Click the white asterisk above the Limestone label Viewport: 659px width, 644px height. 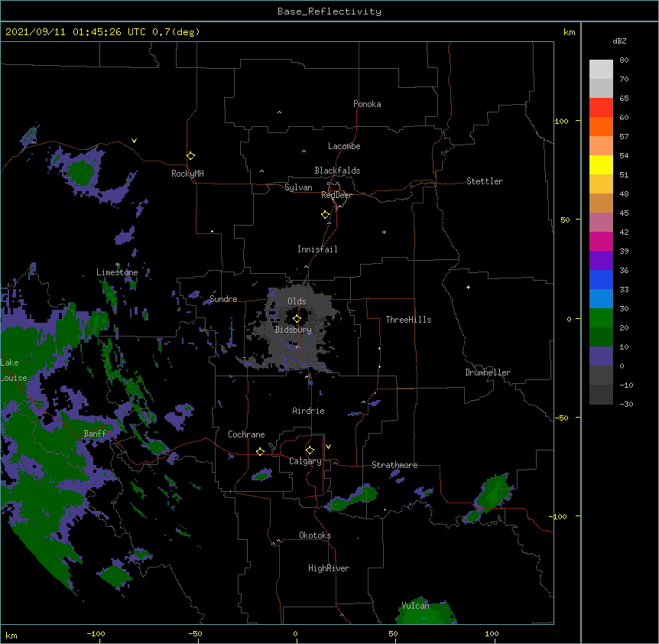click(118, 265)
